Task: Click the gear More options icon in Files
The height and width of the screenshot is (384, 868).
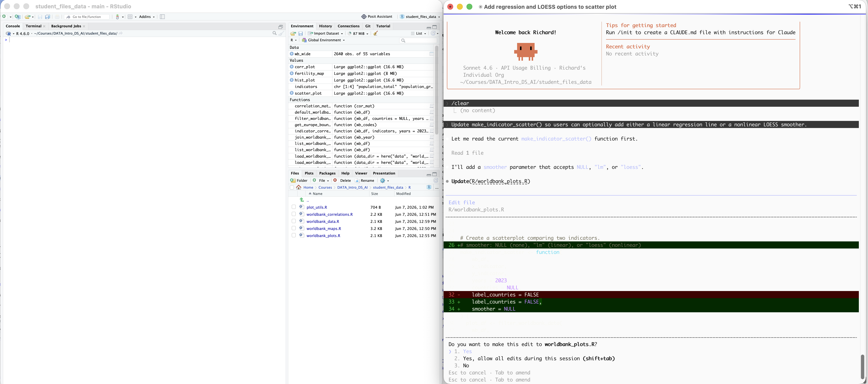Action: coord(383,181)
